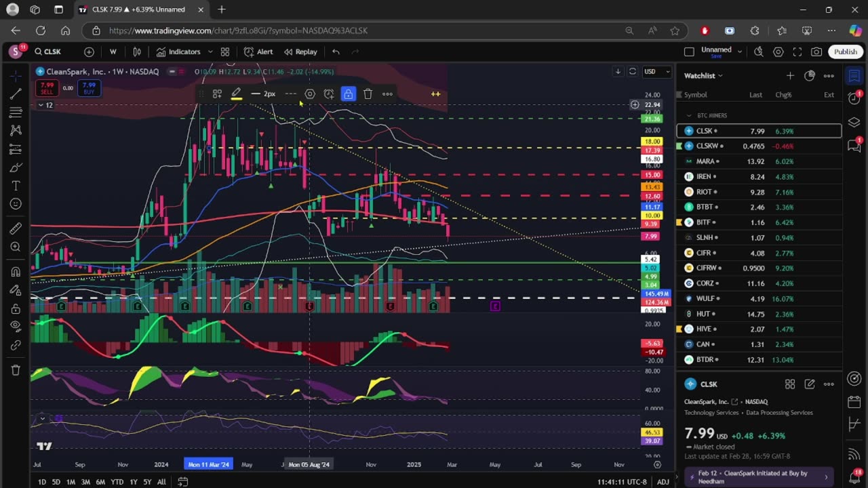The width and height of the screenshot is (868, 488).
Task: Click the Publish button
Action: tap(845, 52)
